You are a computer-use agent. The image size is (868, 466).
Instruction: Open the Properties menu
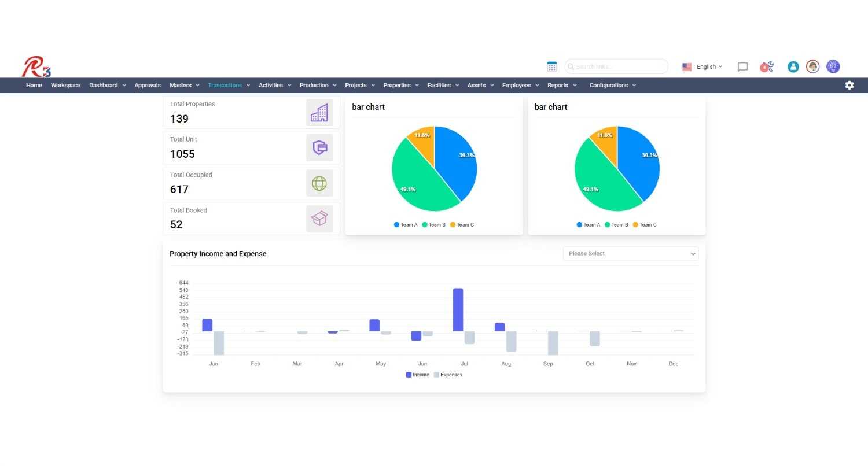coord(401,85)
